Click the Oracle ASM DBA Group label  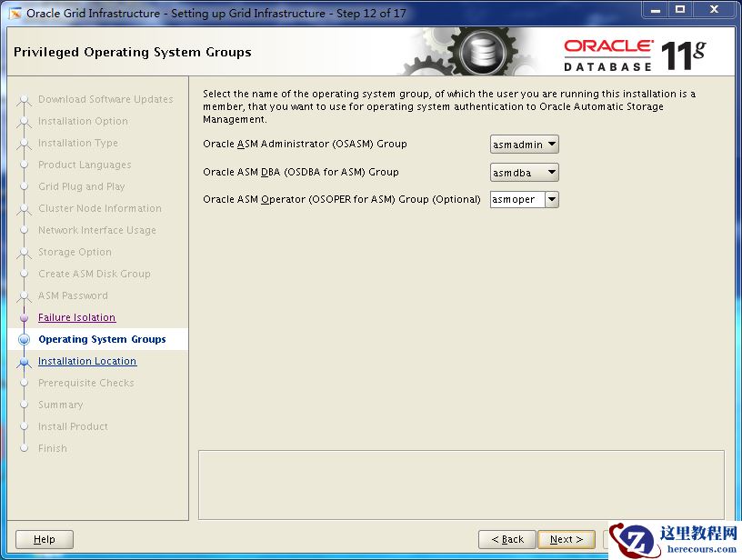(301, 172)
